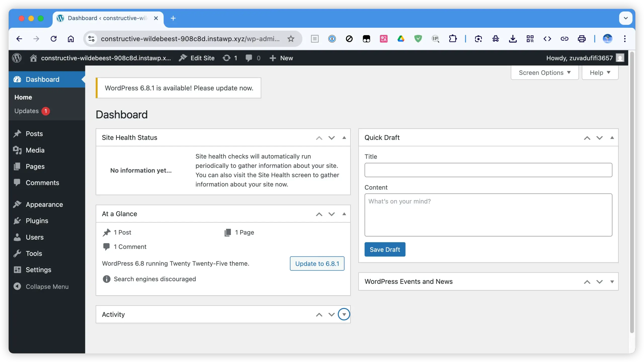This screenshot has width=644, height=362.
Task: Open the IP lookup extension icon
Action: (x=435, y=39)
